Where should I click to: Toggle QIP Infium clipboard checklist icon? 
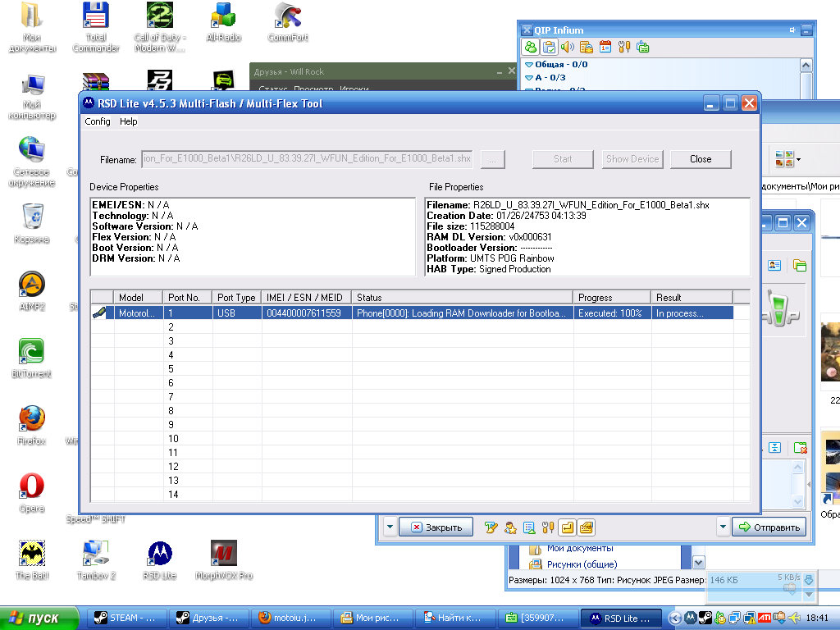549,47
